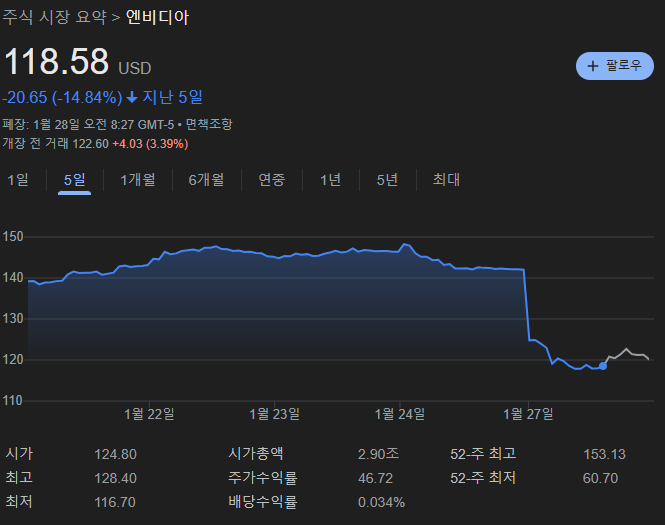Click the 시가총액 value 2.90조
Viewport: 665px width, 525px height.
tap(378, 454)
